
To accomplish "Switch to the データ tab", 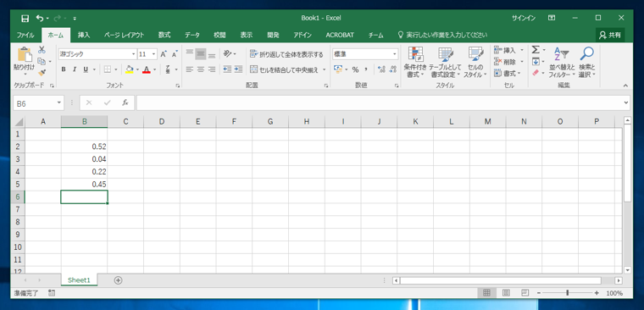I will click(x=192, y=35).
